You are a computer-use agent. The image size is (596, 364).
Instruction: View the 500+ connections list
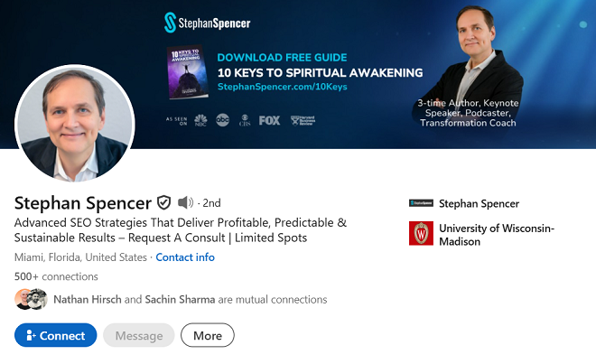tap(56, 276)
